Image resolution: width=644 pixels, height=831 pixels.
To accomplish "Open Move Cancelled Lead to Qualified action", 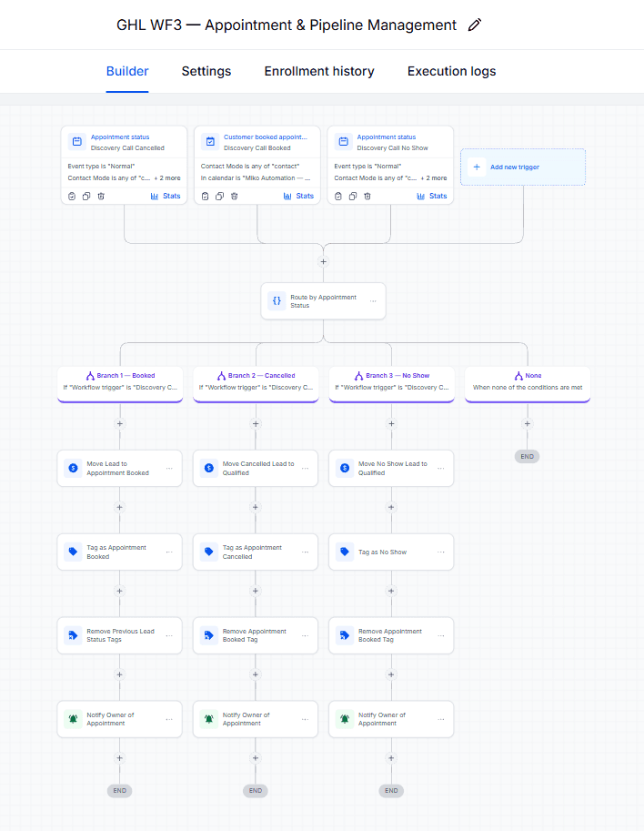I will [256, 469].
